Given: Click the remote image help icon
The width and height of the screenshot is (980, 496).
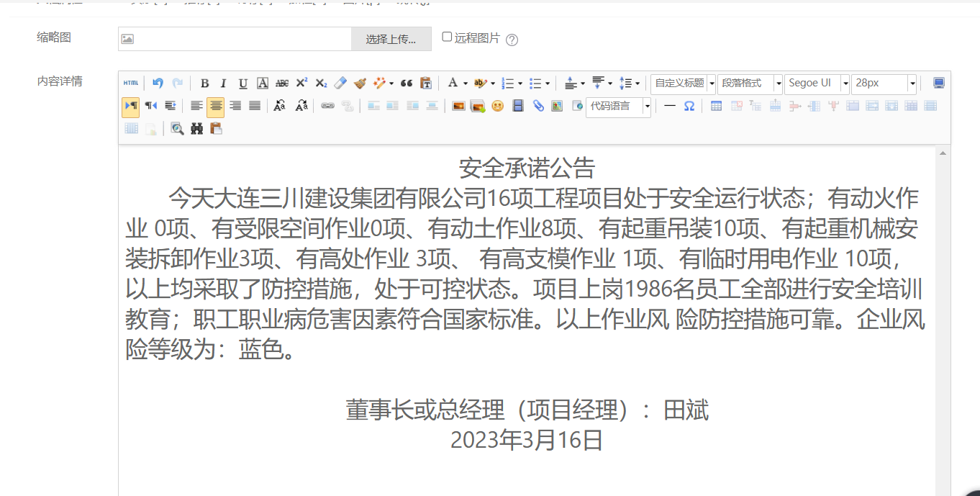Looking at the screenshot, I should [x=512, y=40].
